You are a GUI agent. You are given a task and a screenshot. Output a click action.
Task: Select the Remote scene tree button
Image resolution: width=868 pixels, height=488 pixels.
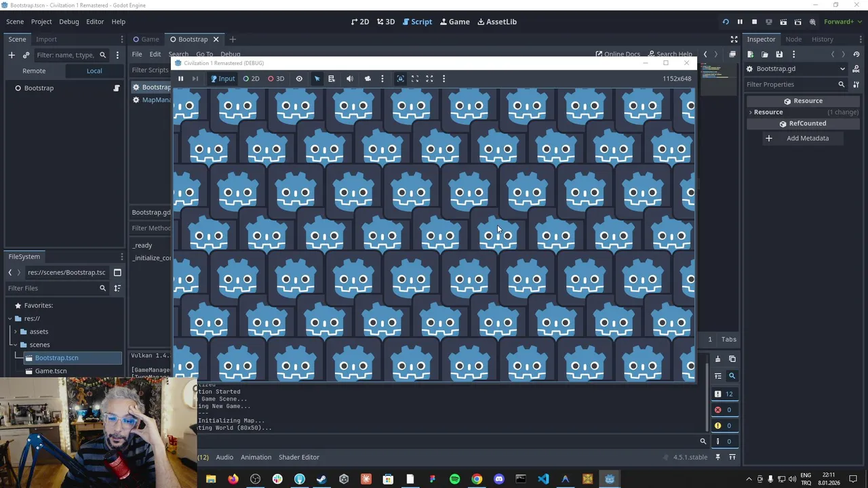tap(34, 70)
